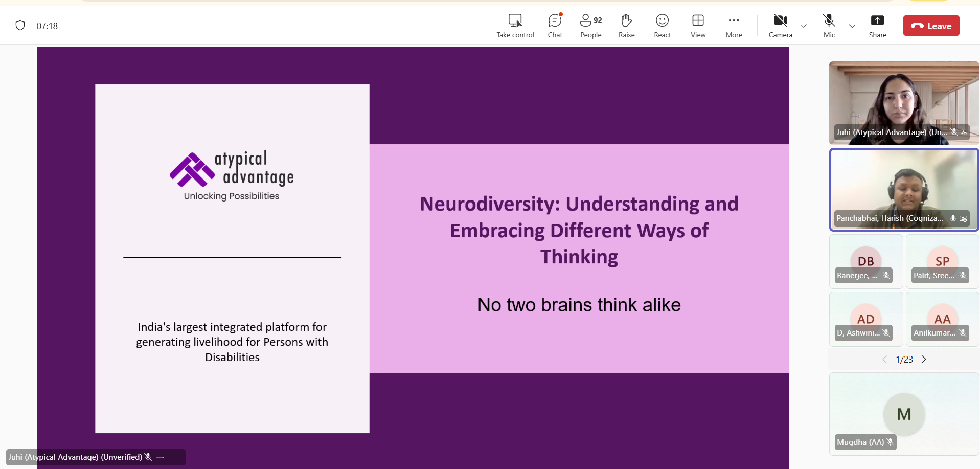Raise your hand
Image resolution: width=980 pixels, height=469 pixels.
point(626,25)
